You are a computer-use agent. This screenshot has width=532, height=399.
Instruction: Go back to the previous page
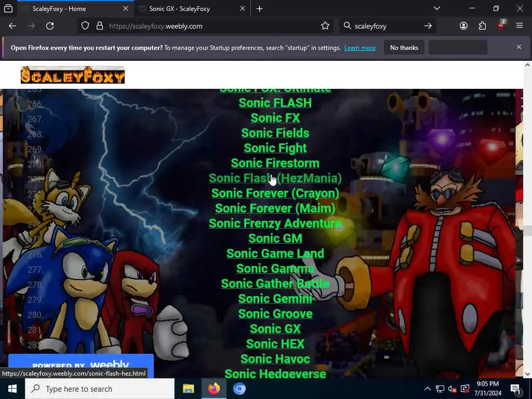point(12,26)
